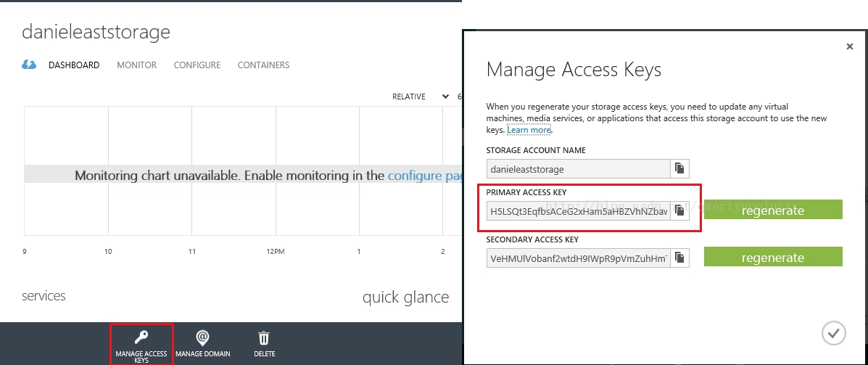Open the Monitor tab

click(136, 65)
